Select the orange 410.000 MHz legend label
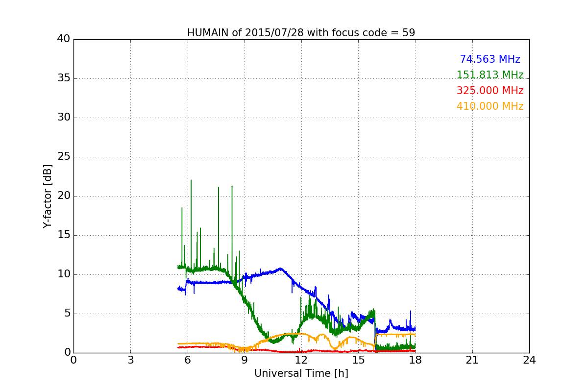This screenshot has height=392, width=588. click(x=490, y=106)
